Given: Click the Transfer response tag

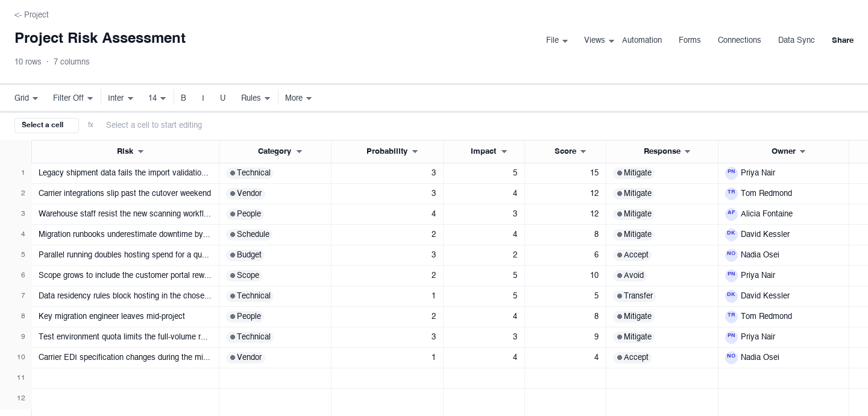Looking at the screenshot, I should (635, 296).
